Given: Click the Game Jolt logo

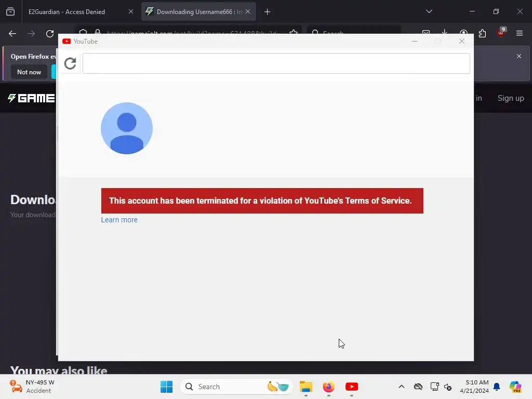Looking at the screenshot, I should tap(31, 98).
